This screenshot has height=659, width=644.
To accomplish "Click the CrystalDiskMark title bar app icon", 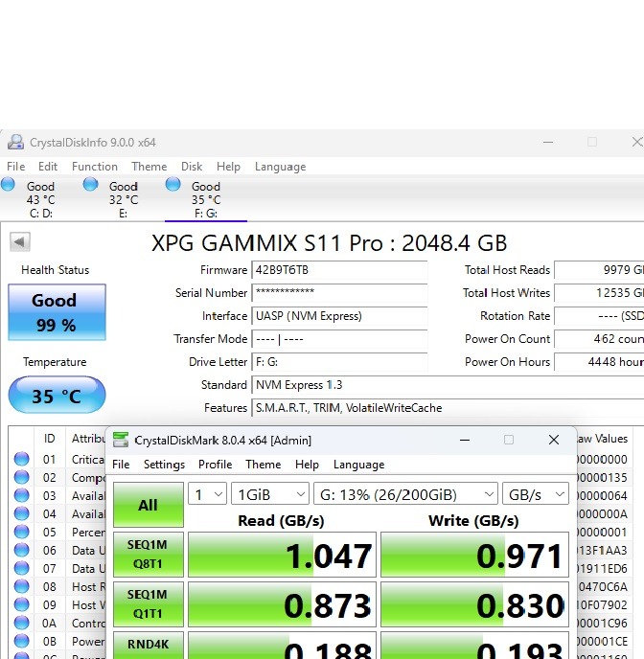I will pyautogui.click(x=121, y=440).
